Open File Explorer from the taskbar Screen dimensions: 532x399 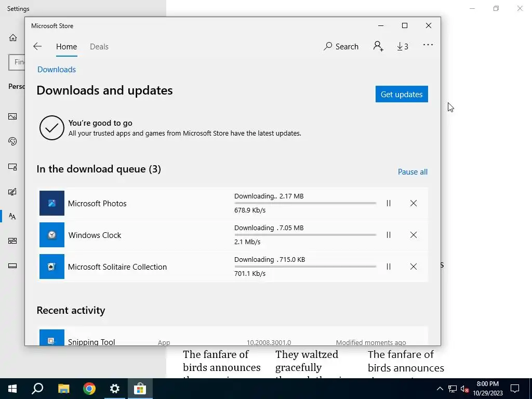pyautogui.click(x=63, y=389)
